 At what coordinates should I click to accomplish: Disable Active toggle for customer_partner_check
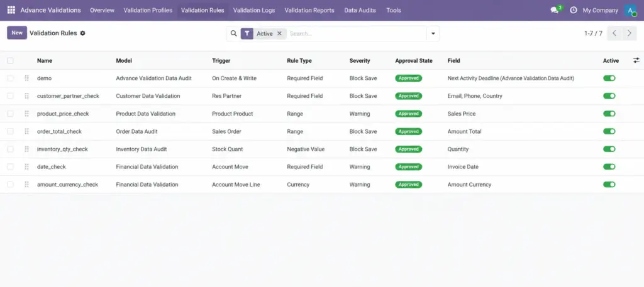[609, 96]
